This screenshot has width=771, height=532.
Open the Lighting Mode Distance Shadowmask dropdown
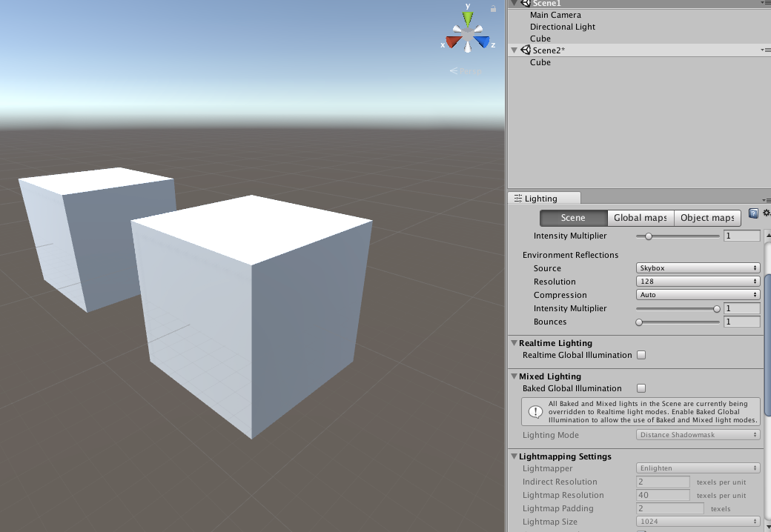click(698, 435)
